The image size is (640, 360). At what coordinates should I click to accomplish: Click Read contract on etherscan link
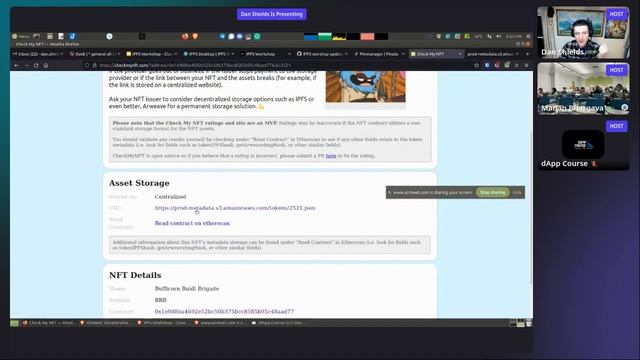click(x=192, y=223)
